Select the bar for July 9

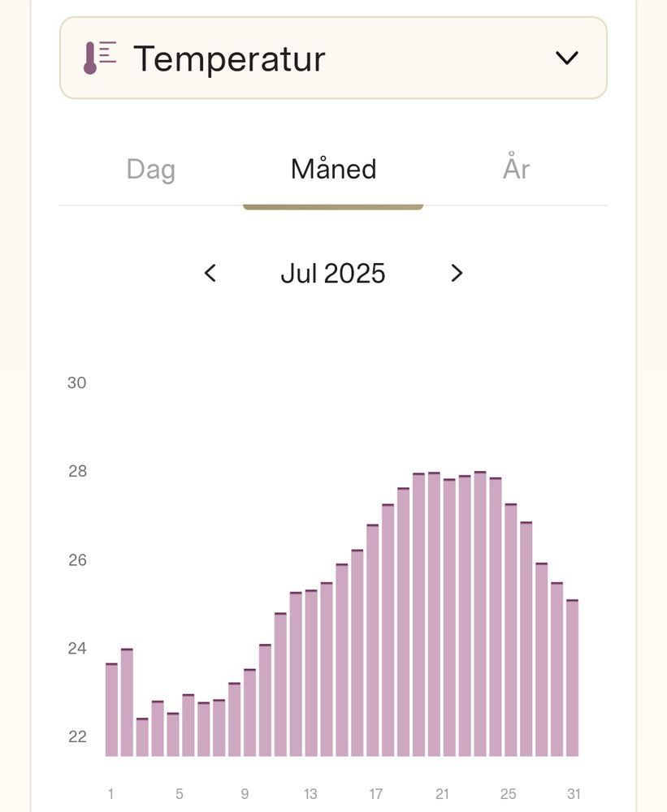(x=234, y=720)
